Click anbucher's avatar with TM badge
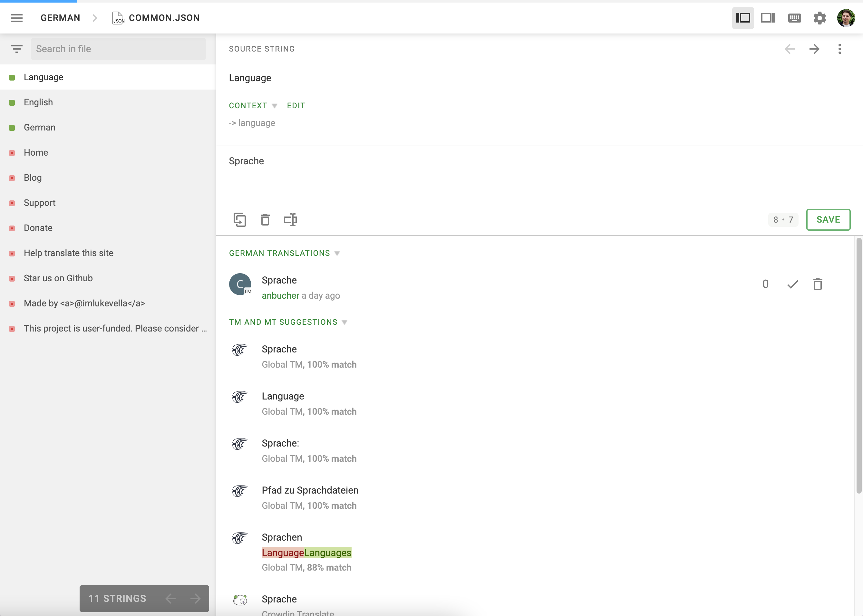 click(240, 284)
